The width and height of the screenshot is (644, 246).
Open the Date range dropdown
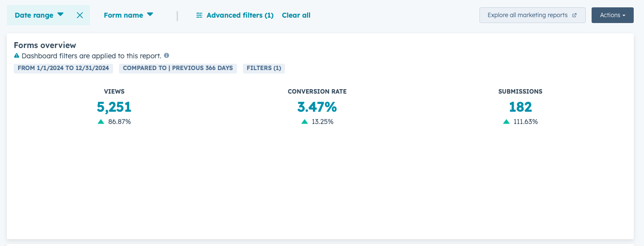(x=39, y=15)
